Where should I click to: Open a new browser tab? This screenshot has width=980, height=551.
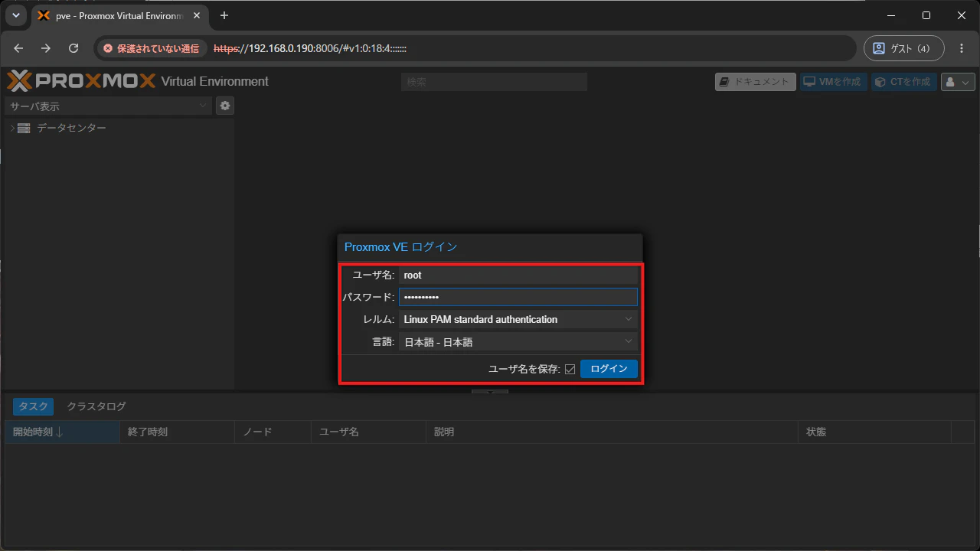coord(224,15)
